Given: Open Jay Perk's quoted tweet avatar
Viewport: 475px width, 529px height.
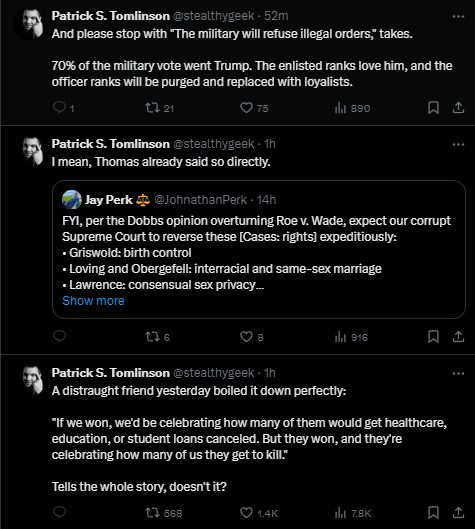Looking at the screenshot, I should tap(72, 200).
